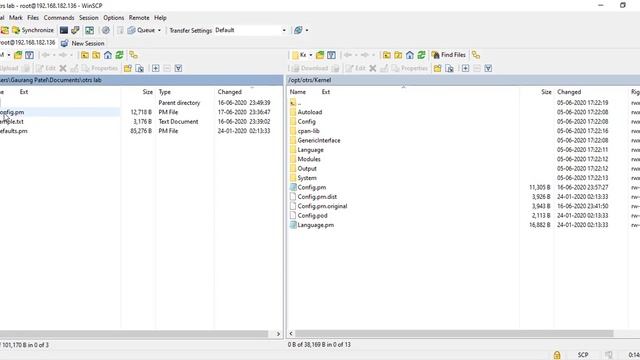
Task: Go to remote root directory icon
Action: [x=398, y=55]
